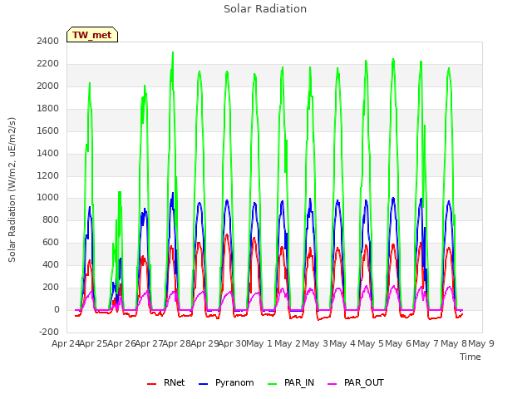The height and width of the screenshot is (399, 532).
Task: Click the May 2 x-axis label
Action: point(288,343)
